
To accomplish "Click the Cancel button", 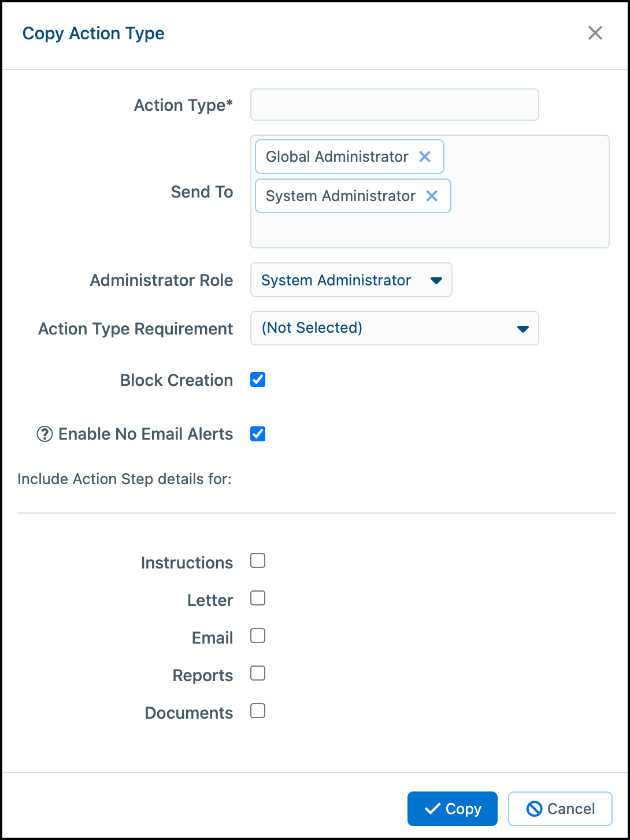I will coord(560,809).
